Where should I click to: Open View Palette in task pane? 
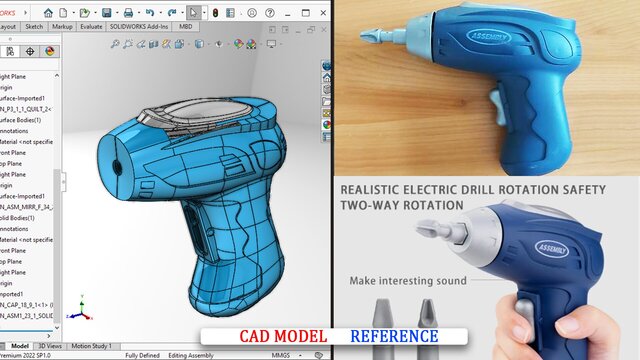326,113
